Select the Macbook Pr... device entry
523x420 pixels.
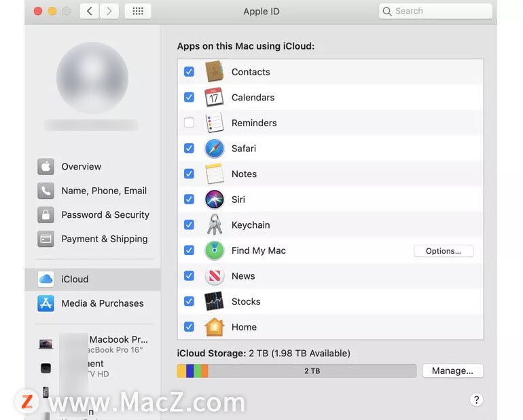tap(93, 344)
